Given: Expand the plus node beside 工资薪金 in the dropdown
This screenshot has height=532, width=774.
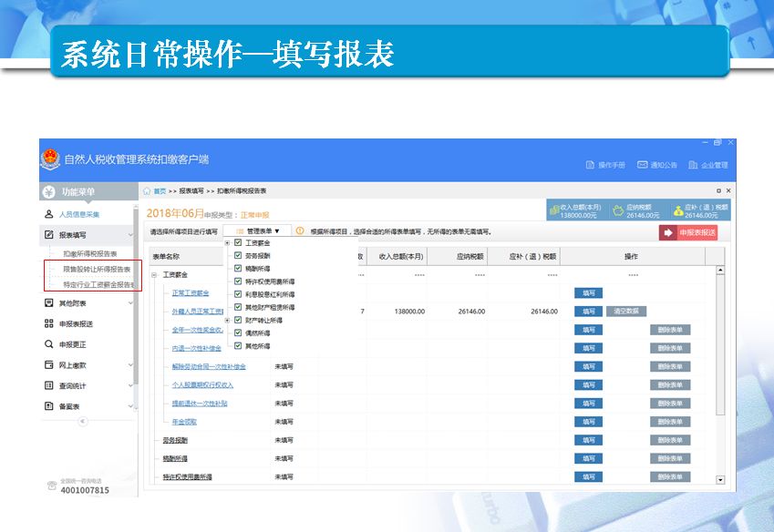Looking at the screenshot, I should [x=228, y=243].
